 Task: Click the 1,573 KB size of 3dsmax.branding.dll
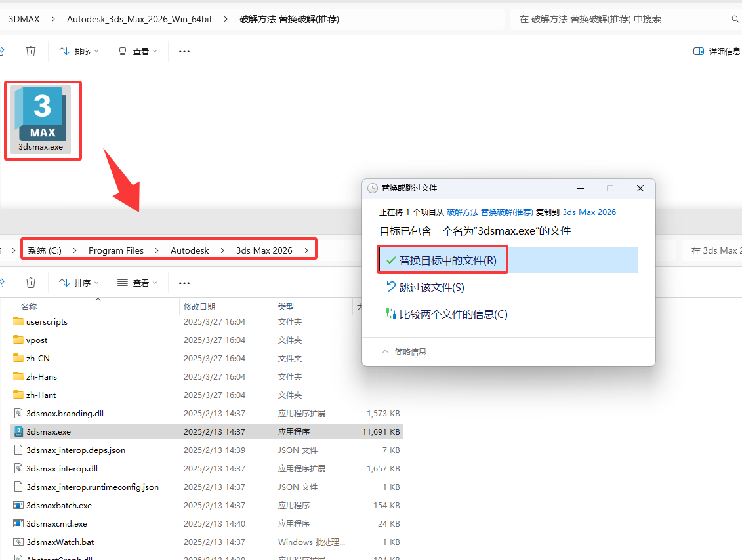[383, 413]
